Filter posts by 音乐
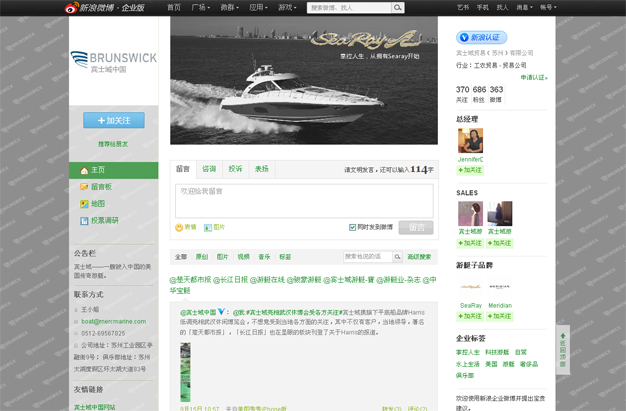626x411 pixels. [264, 257]
